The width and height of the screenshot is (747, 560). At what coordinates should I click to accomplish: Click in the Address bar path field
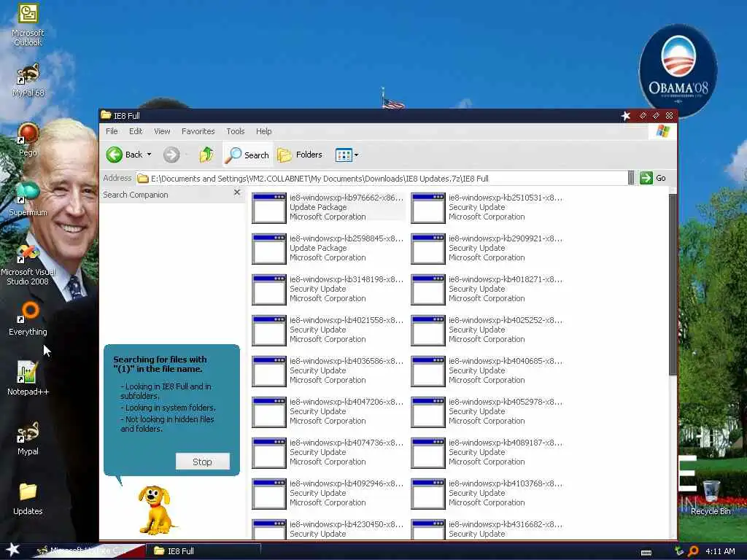click(x=381, y=179)
